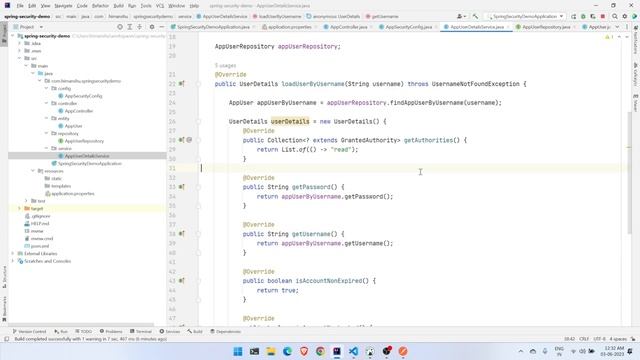This screenshot has height=360, width=640.
Task: Open the Problems tool window
Action: click(x=111, y=331)
